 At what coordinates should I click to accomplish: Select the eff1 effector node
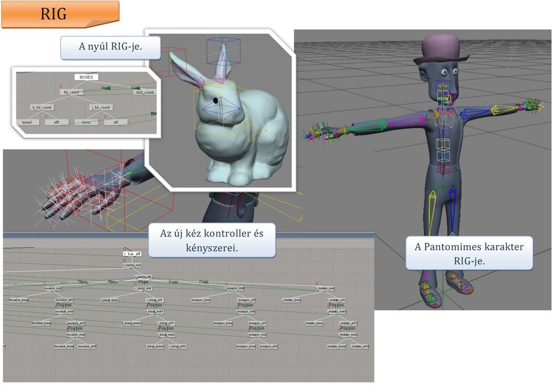[57, 122]
